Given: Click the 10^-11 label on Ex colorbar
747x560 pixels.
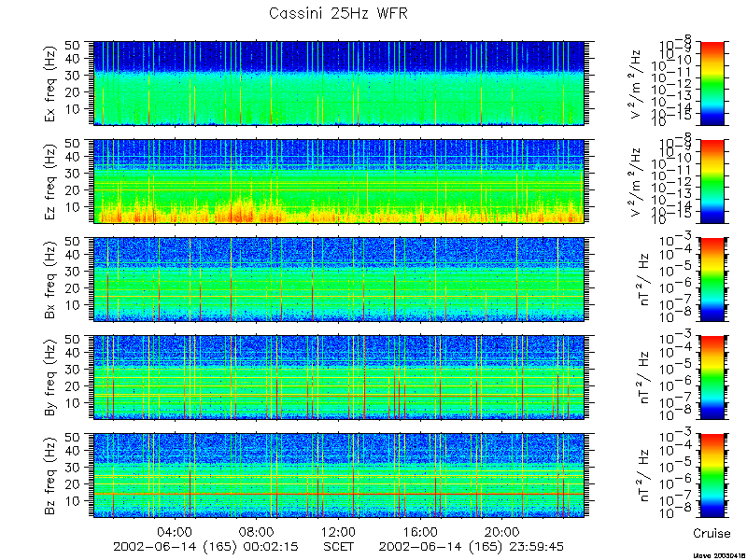Looking at the screenshot, I should [x=672, y=76].
